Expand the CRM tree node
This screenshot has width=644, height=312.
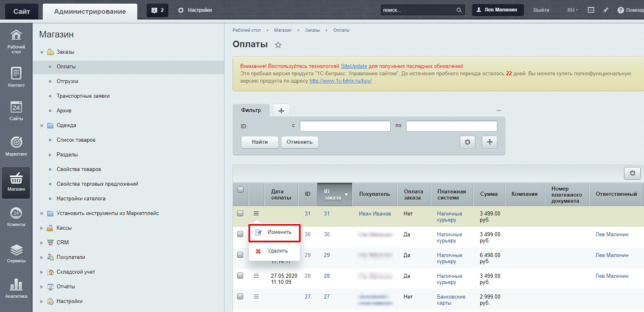(x=42, y=243)
